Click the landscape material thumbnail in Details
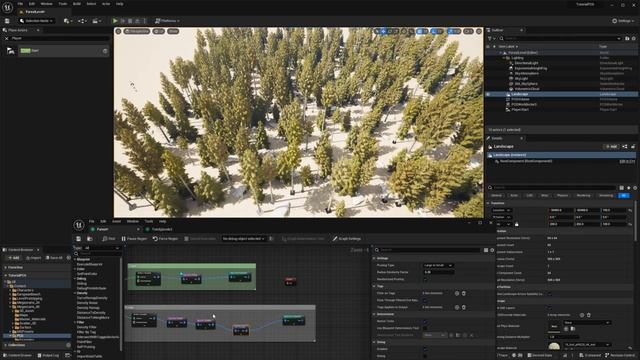Image resolution: width=640 pixels, height=360 pixels. point(554,347)
